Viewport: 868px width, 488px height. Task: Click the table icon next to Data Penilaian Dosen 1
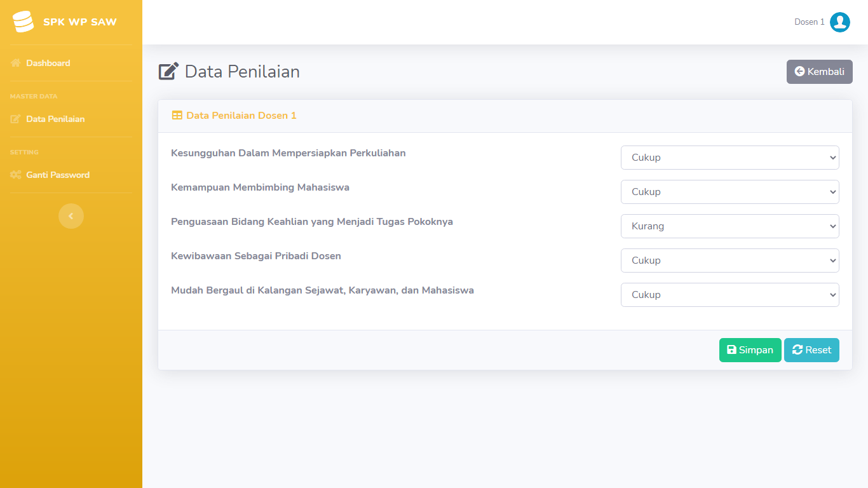(x=176, y=115)
